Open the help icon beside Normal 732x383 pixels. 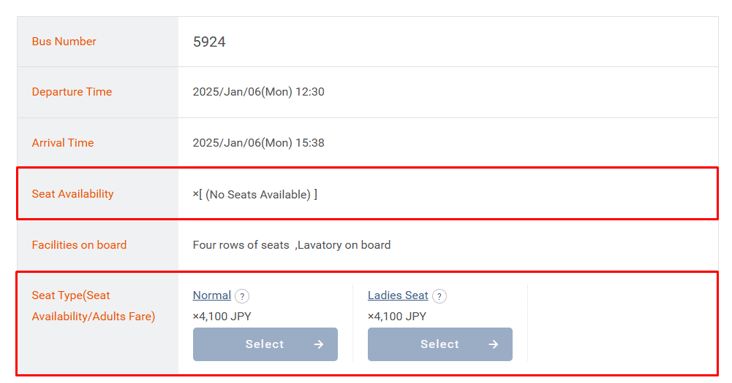pos(242,296)
